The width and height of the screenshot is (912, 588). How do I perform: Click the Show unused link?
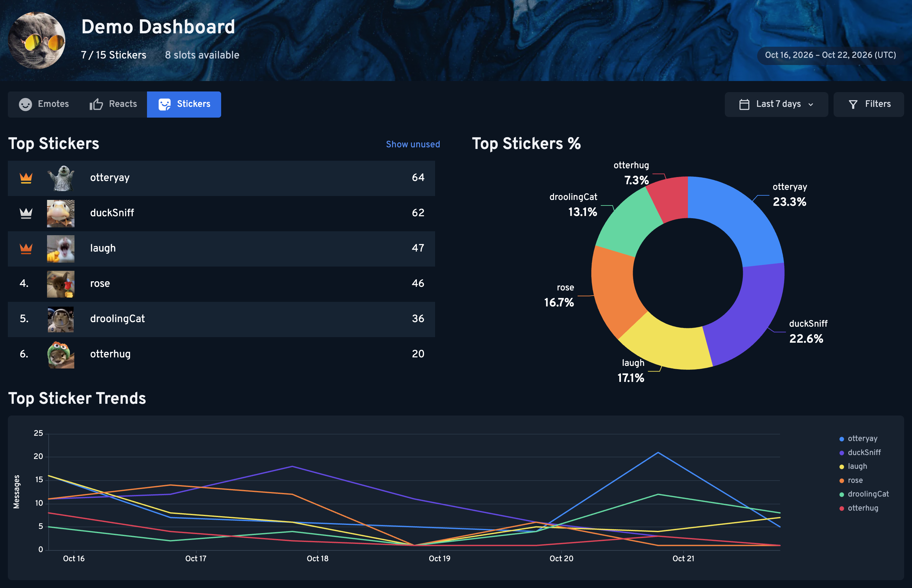413,144
